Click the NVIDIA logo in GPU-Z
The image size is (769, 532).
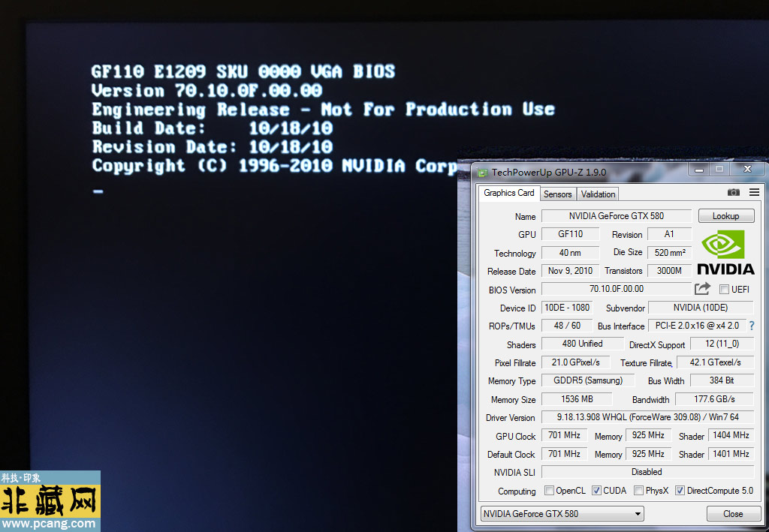pyautogui.click(x=725, y=253)
